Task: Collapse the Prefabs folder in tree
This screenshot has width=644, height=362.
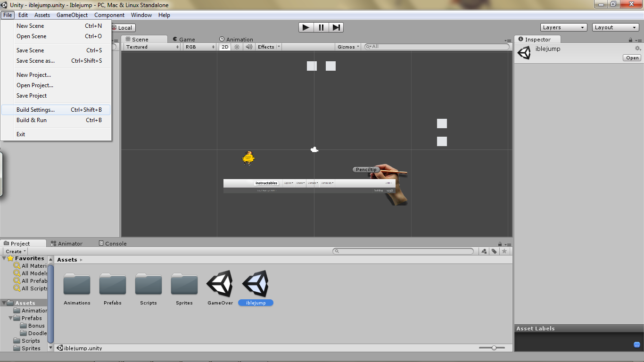Action: pyautogui.click(x=10, y=318)
